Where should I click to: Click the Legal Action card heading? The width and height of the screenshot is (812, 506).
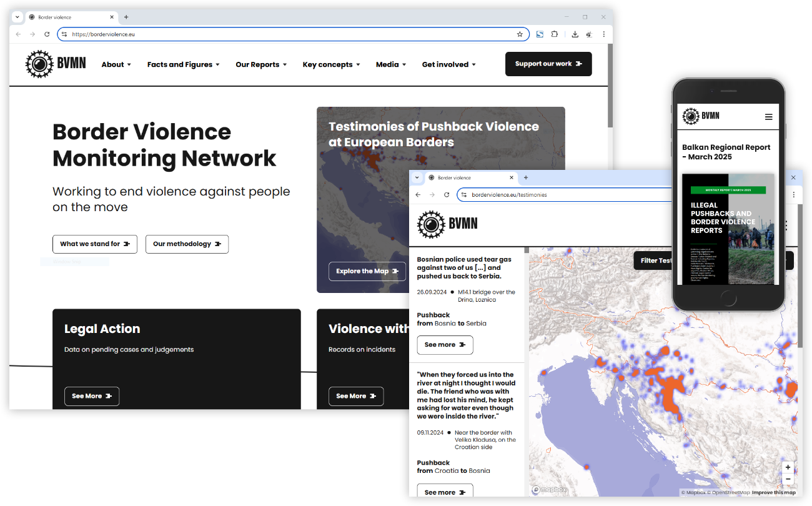click(x=102, y=329)
